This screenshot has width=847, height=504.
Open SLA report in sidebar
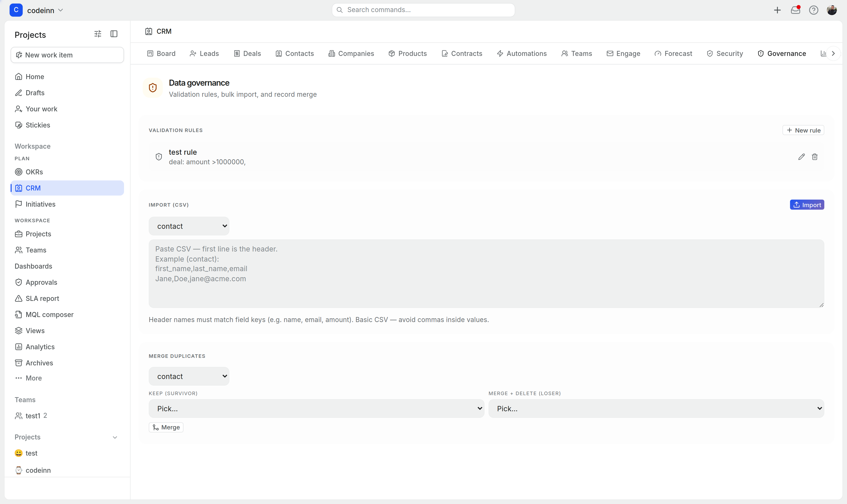(67, 299)
